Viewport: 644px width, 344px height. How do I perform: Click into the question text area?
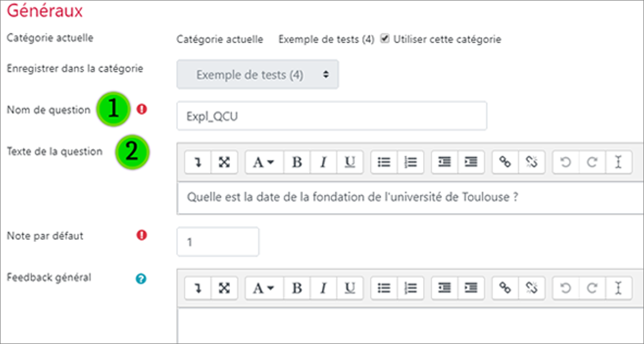tap(410, 198)
